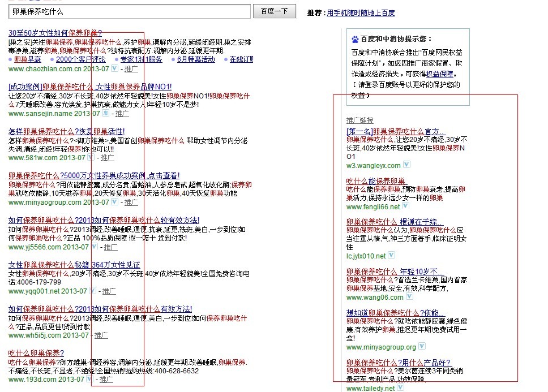Click 推广 label next to www.chaozhian.com.cn
Viewport: 548px width, 392px height.
coord(131,69)
